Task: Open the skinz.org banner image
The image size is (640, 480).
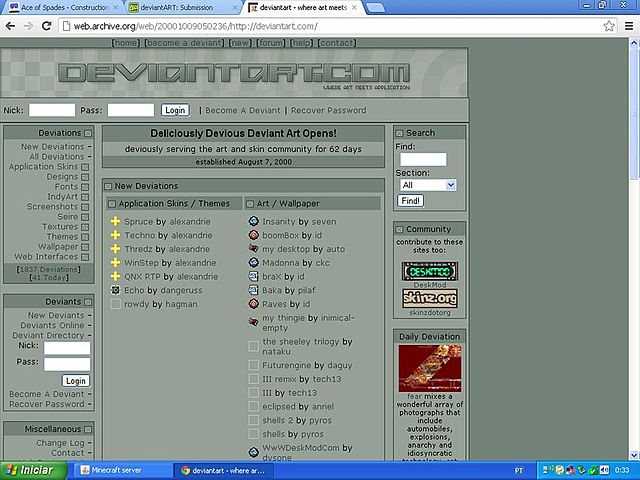Action: click(x=430, y=299)
